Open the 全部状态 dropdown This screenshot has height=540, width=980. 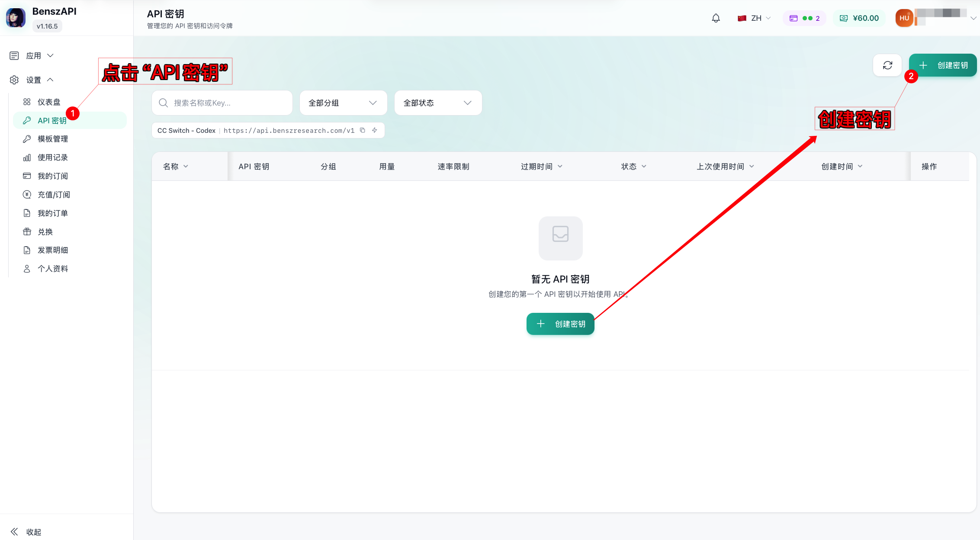438,103
